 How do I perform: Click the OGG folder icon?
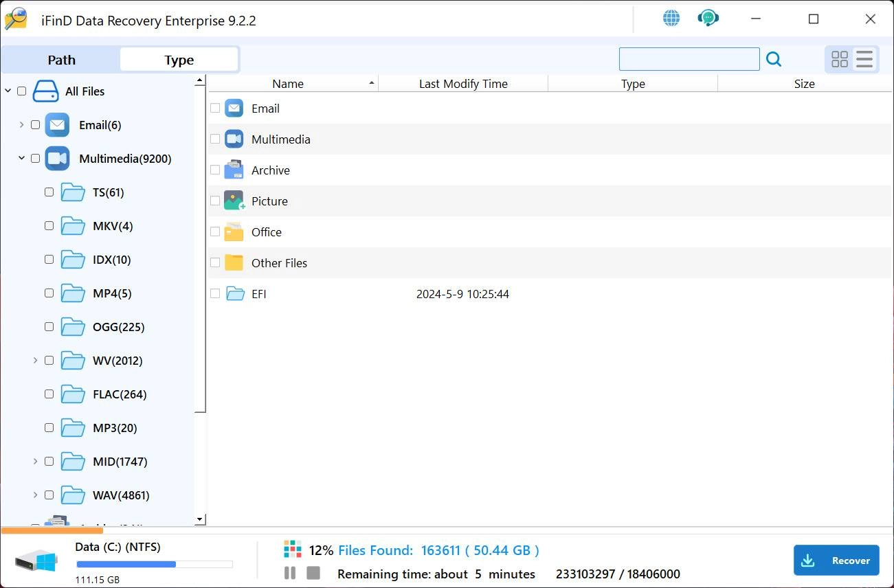[x=72, y=327]
